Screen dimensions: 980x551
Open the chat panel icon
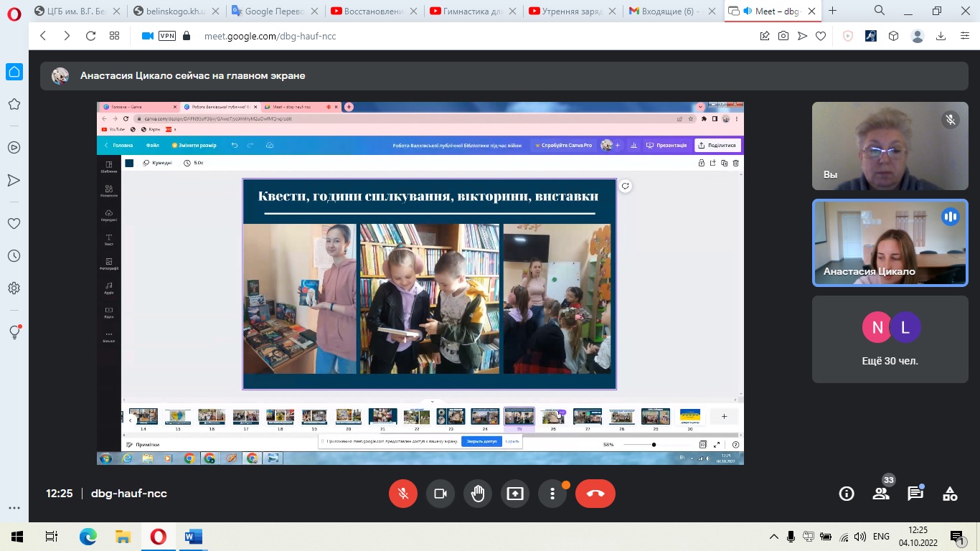915,494
